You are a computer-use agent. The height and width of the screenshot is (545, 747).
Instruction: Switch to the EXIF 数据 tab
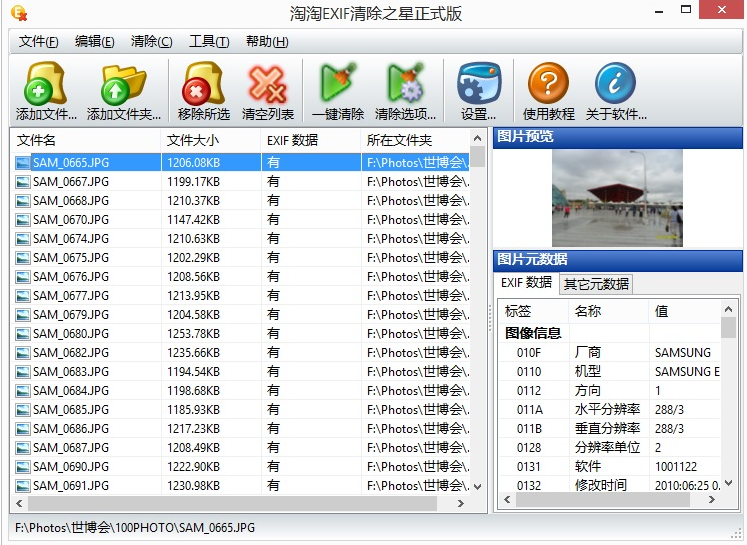click(526, 283)
